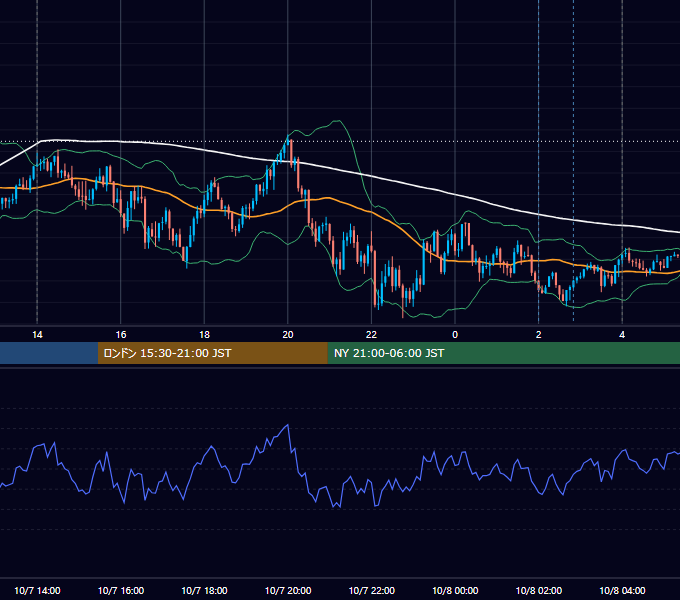The height and width of the screenshot is (600, 680).
Task: Click the blue session bar left of ロンドン
Action: (x=49, y=353)
